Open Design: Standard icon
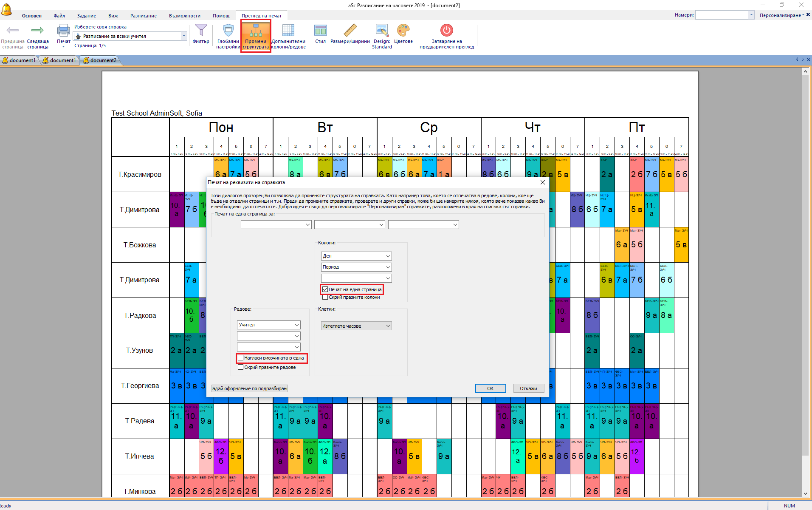812x510 pixels. [x=382, y=30]
